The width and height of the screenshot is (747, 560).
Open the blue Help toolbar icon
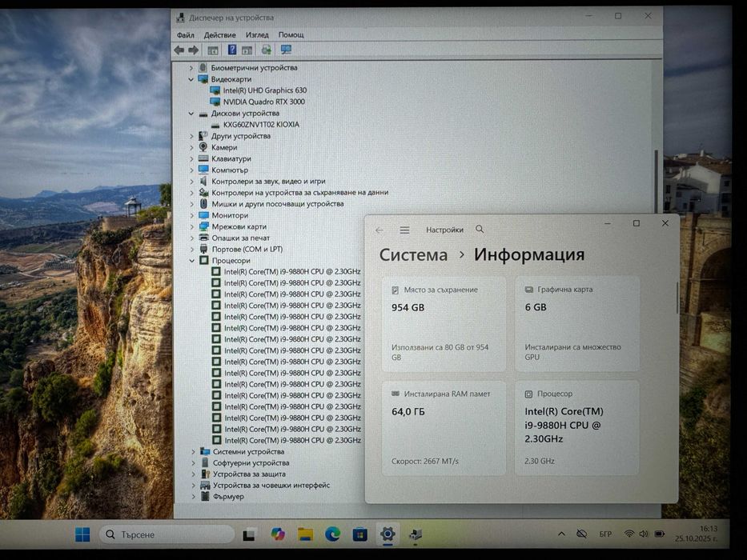coord(232,50)
